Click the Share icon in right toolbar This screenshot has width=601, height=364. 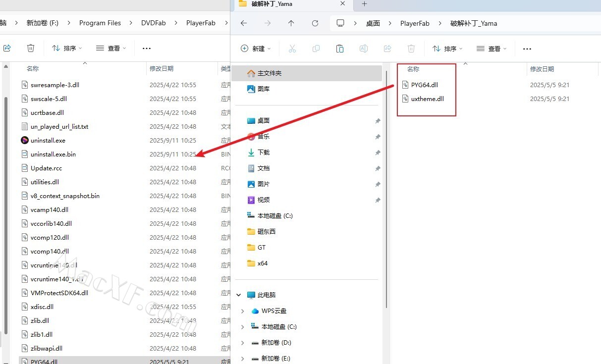click(387, 49)
